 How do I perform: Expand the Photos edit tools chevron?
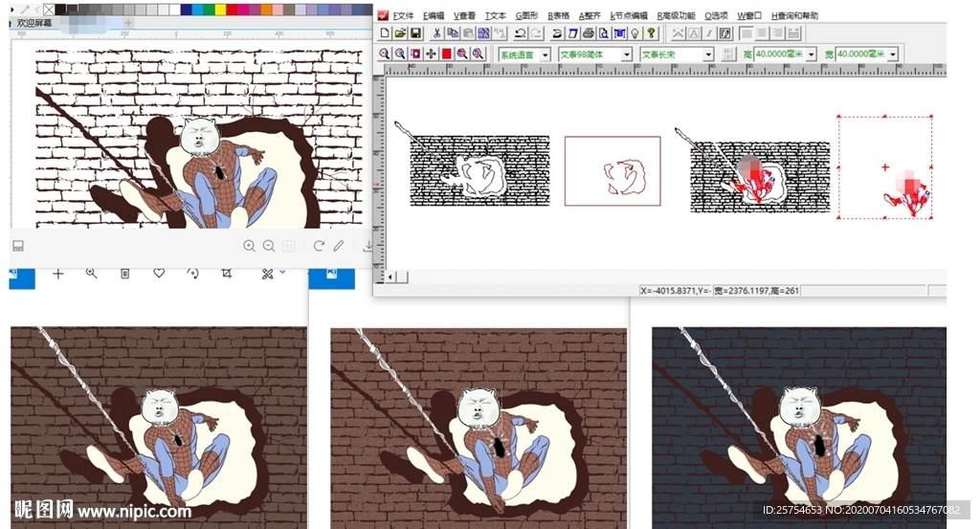click(282, 272)
